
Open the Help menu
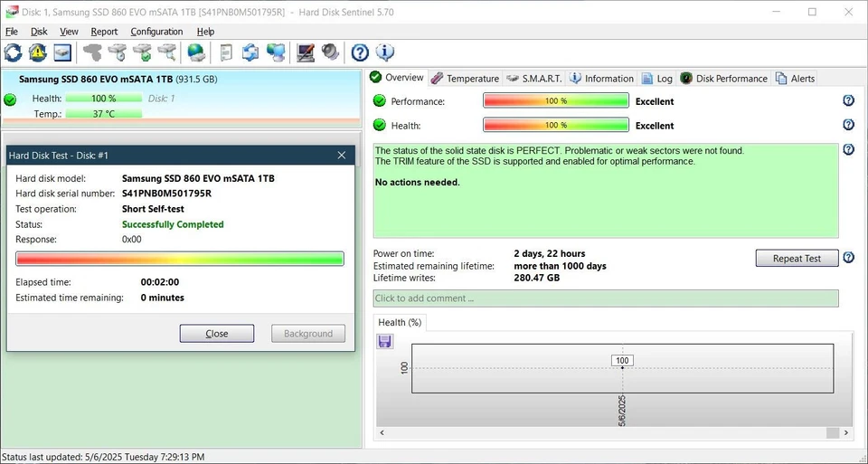(x=205, y=32)
